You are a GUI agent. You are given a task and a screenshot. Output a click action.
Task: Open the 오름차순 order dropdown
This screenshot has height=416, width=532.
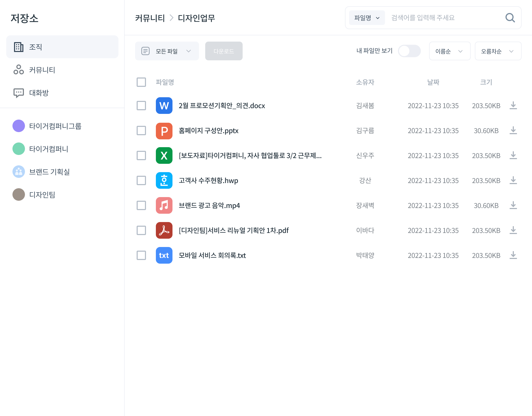click(498, 51)
